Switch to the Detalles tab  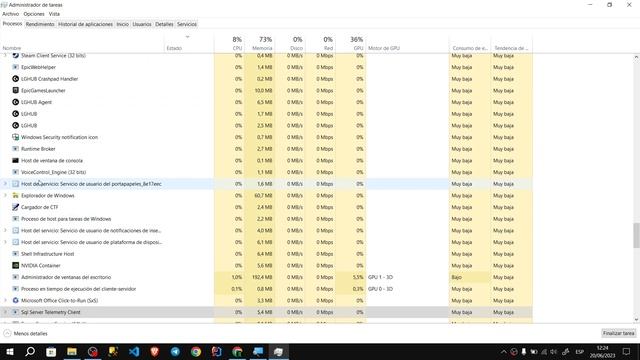(164, 24)
